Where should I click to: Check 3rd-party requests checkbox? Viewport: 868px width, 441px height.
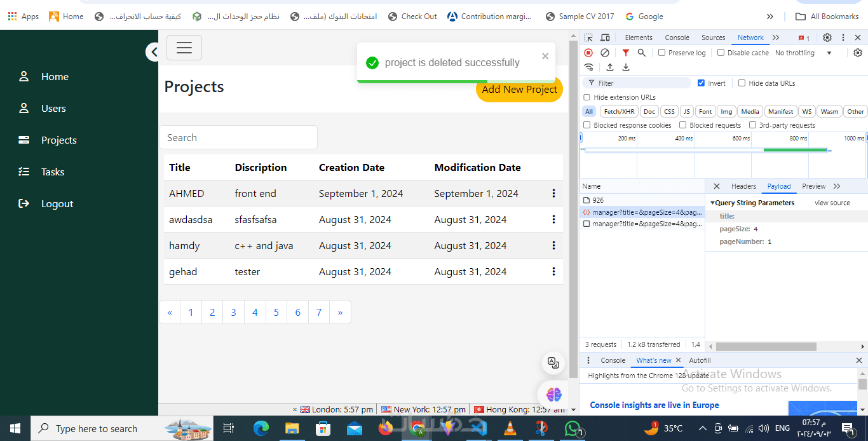point(752,125)
